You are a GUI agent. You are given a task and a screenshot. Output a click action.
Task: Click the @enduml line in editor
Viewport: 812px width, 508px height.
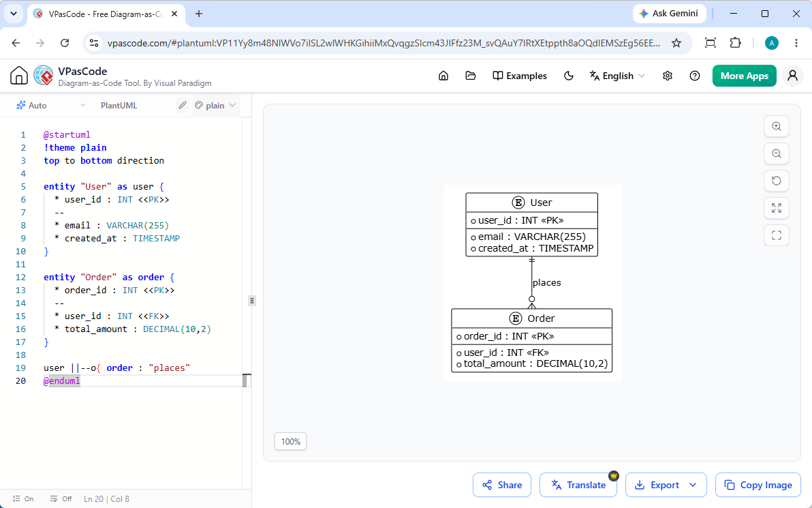tap(61, 381)
